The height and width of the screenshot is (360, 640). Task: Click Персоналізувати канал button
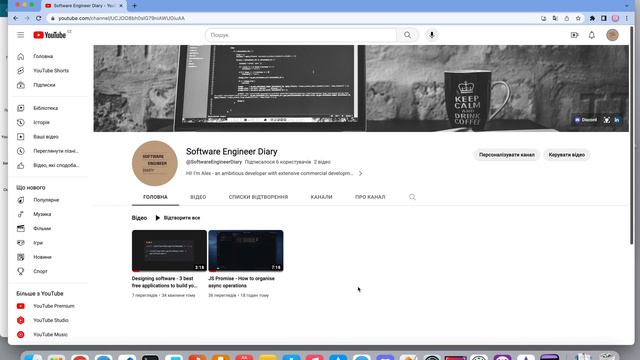coord(507,155)
